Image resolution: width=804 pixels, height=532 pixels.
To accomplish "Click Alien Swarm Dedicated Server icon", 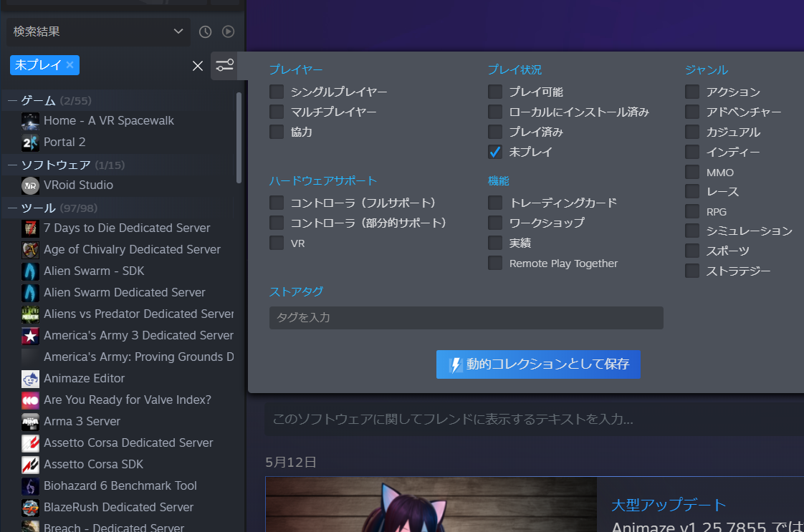I will [30, 293].
